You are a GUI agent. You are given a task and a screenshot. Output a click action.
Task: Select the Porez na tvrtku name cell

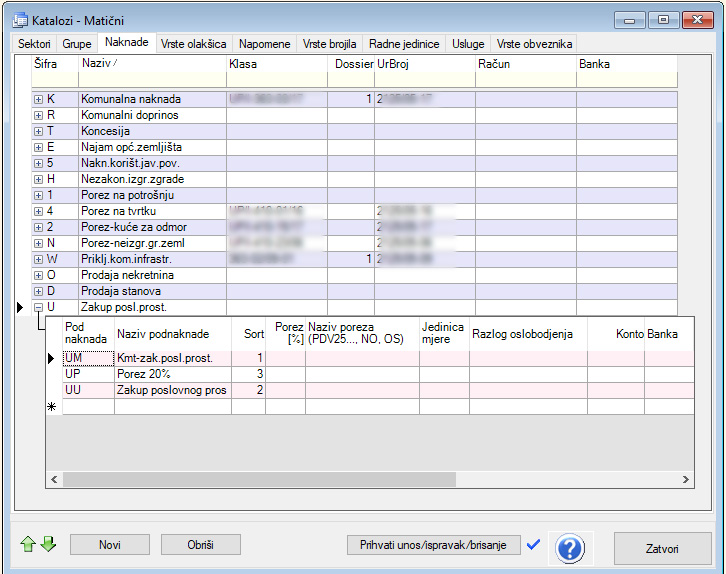pos(152,212)
